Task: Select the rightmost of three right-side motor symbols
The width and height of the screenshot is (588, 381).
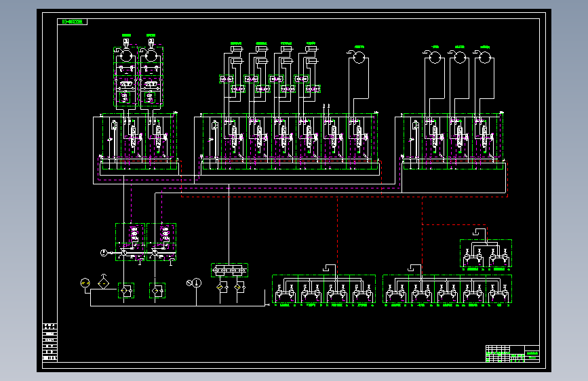Action: [x=484, y=57]
